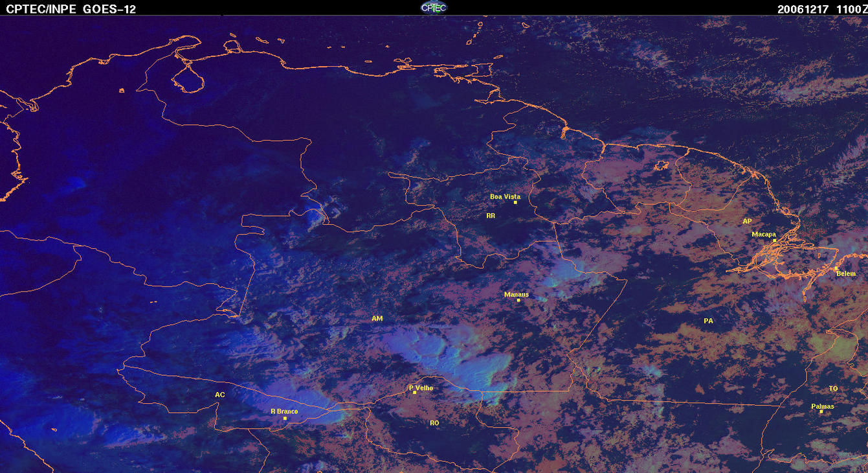Select the RO state label

click(x=434, y=423)
